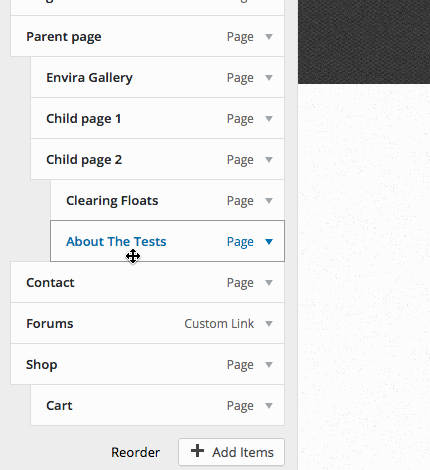Image resolution: width=430 pixels, height=470 pixels.
Task: Expand the Contact item arrow
Action: 269,282
